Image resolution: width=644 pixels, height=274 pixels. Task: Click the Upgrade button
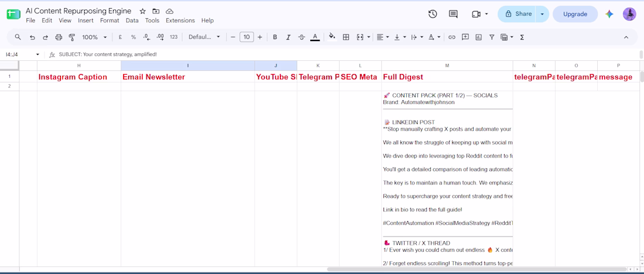pos(575,14)
